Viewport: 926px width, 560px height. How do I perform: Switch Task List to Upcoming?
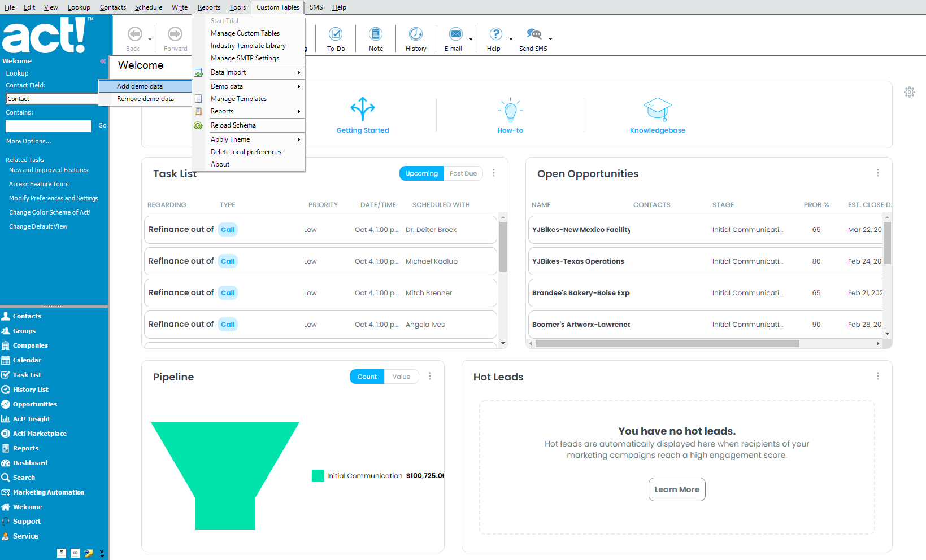point(421,173)
